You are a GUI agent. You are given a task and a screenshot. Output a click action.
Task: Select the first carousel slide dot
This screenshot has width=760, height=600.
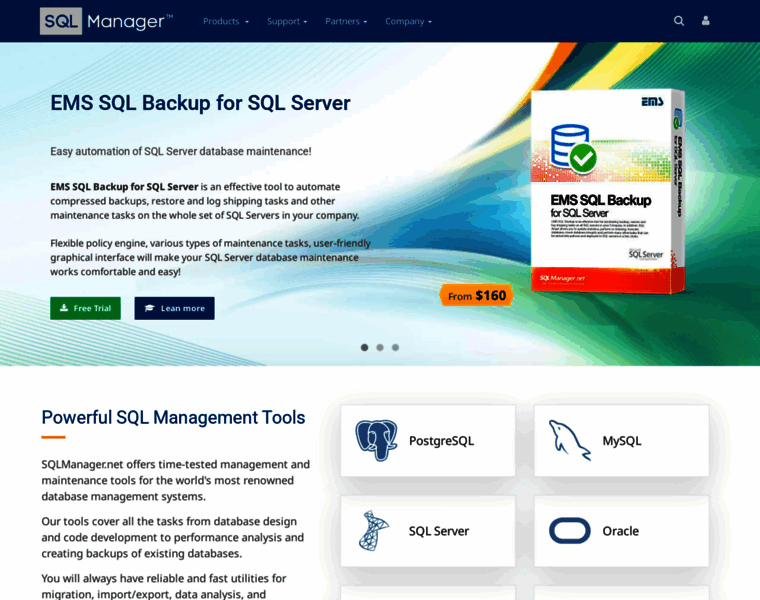coord(364,347)
